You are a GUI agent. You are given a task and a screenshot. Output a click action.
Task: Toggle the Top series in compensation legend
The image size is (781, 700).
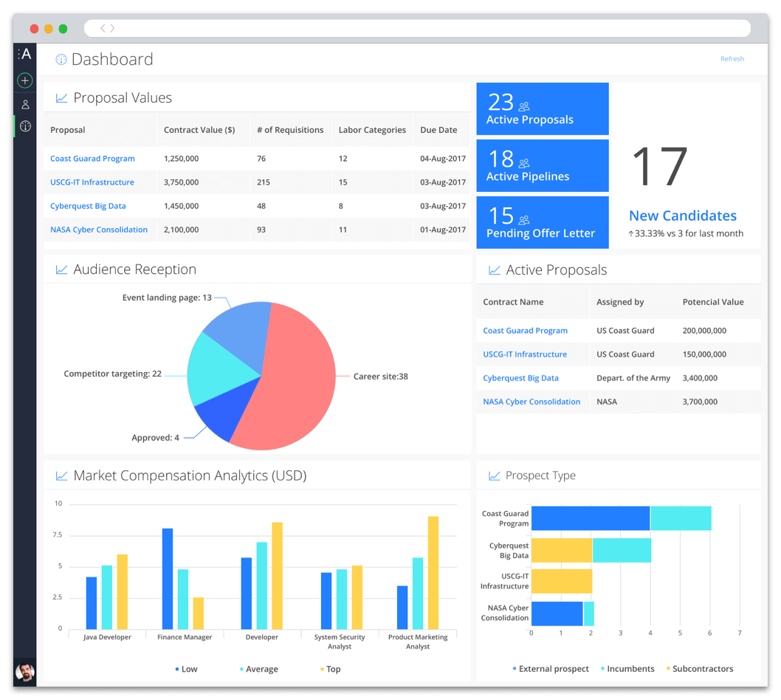pos(330,669)
